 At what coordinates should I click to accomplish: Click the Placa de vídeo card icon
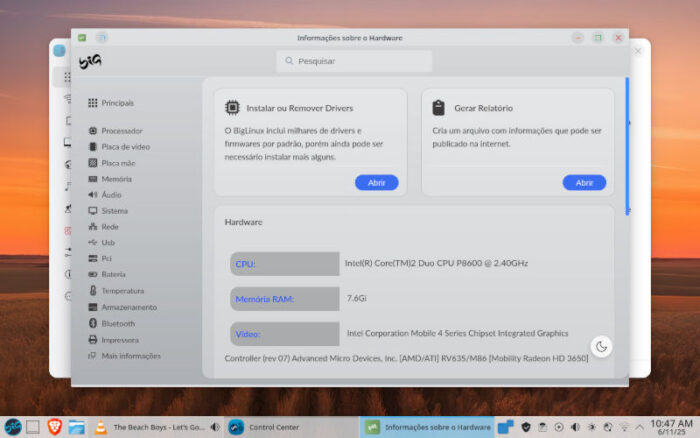tap(93, 147)
